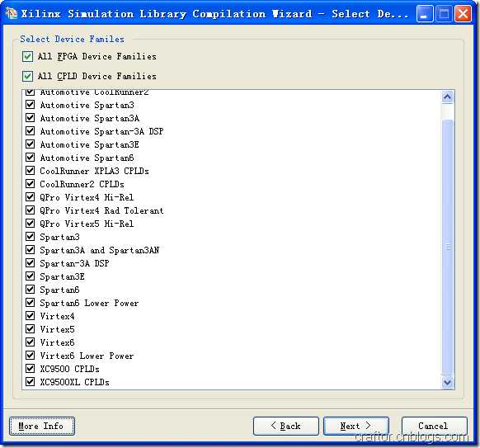Toggle the Virtex6 checkbox
The height and width of the screenshot is (448, 480).
tap(30, 342)
